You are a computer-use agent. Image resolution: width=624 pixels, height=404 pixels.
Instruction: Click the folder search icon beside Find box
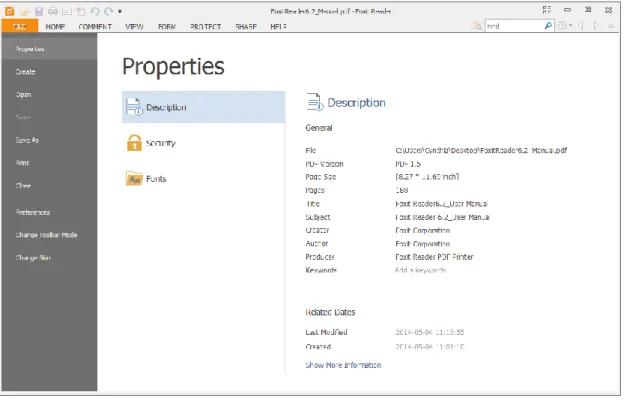(477, 26)
